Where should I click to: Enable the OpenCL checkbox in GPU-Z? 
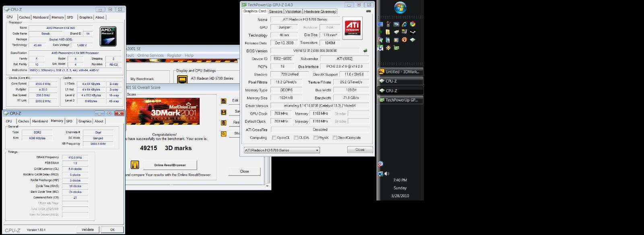tap(274, 138)
